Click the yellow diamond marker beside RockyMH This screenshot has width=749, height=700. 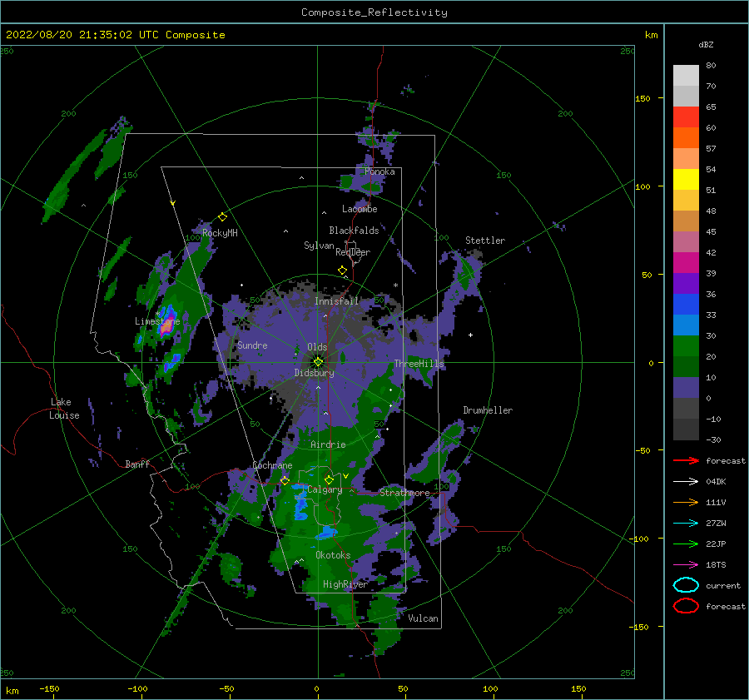pos(222,217)
